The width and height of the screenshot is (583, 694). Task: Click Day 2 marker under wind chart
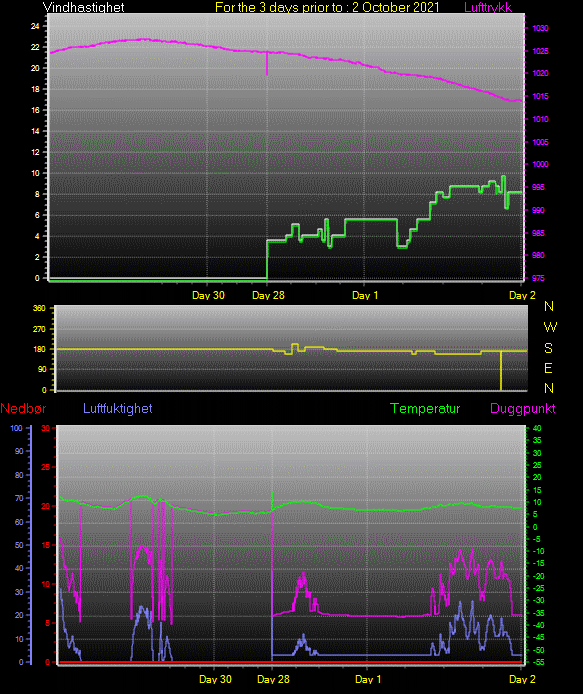tap(522, 295)
